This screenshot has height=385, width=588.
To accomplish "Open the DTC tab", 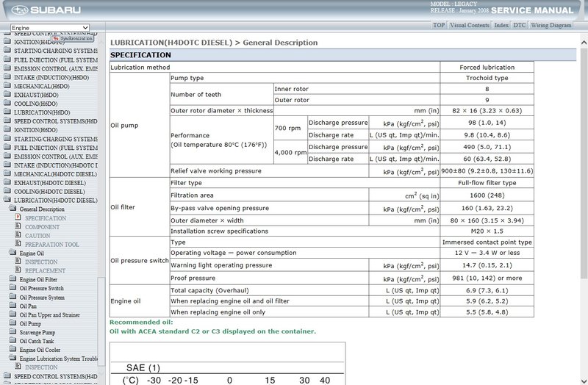I will (x=520, y=25).
